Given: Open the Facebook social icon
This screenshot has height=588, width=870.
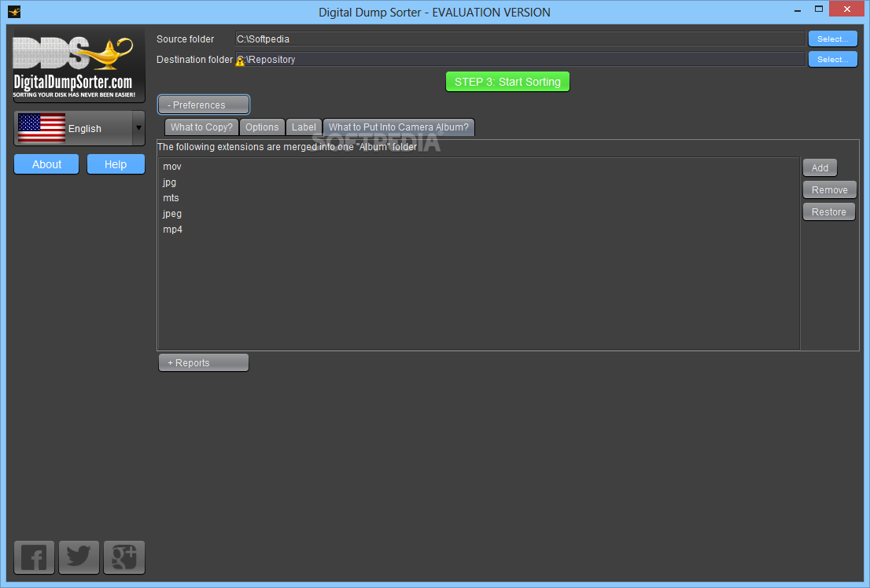Looking at the screenshot, I should coord(34,557).
